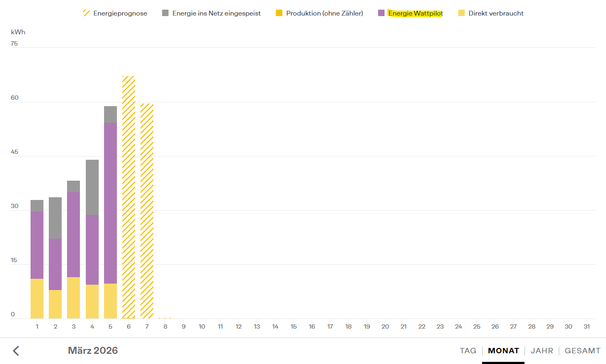Click the März 2026 date label

[93, 351]
